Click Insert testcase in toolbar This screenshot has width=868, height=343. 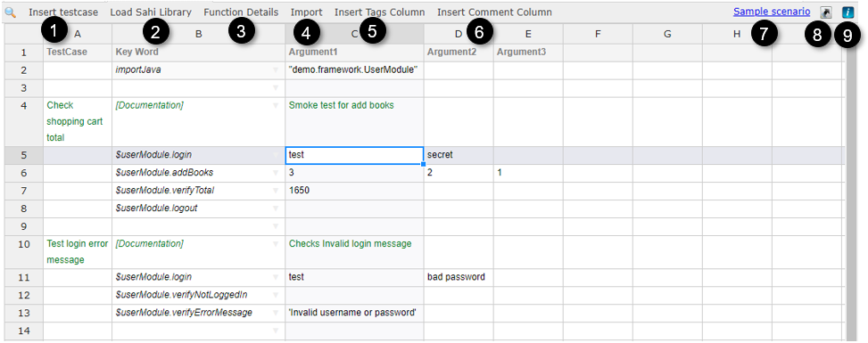[x=63, y=12]
